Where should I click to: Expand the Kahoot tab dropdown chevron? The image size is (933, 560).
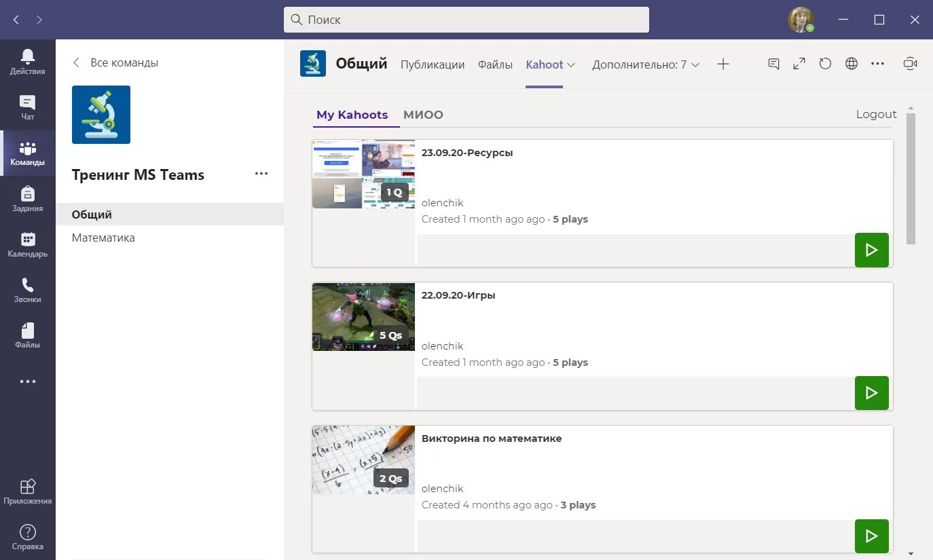[x=571, y=65]
